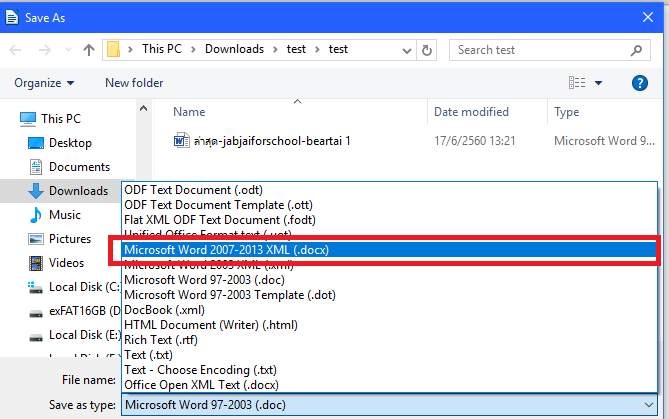Expand address bar previous locations dropdown
This screenshot has height=419, width=669.
coord(407,51)
